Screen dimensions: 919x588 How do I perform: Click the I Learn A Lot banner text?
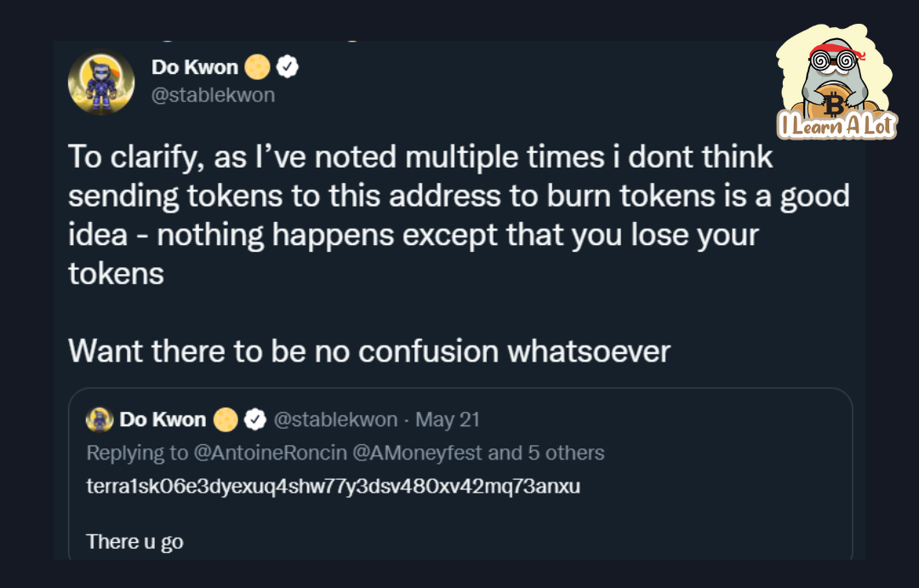(836, 125)
